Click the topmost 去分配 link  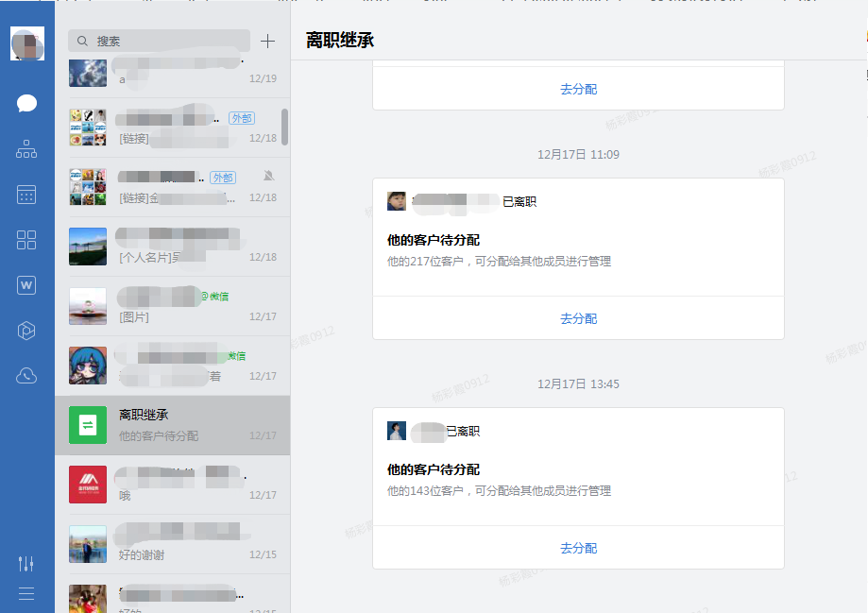click(578, 89)
